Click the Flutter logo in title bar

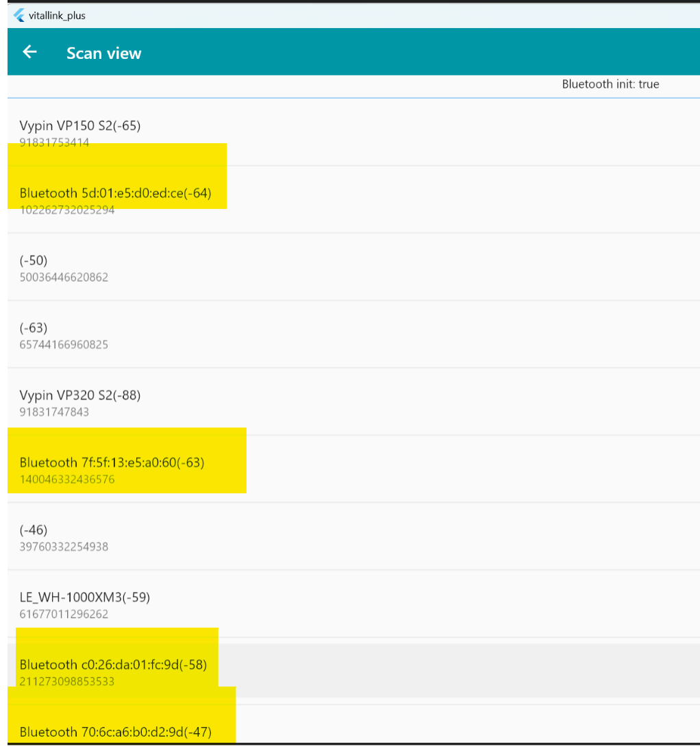coord(18,15)
